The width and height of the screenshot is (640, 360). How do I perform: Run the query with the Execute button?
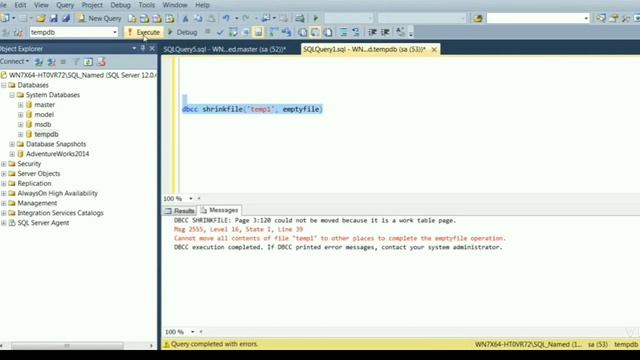coord(144,32)
